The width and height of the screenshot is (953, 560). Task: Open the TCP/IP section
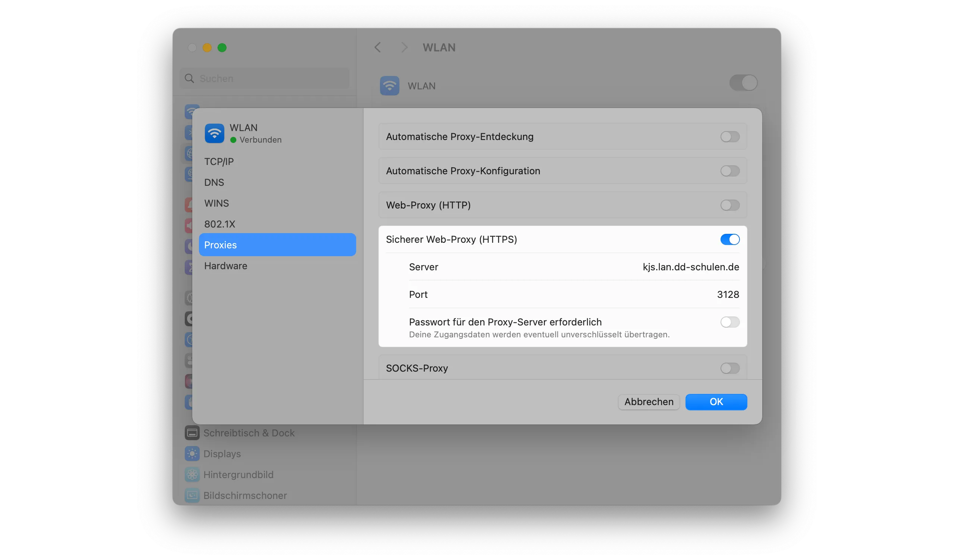point(219,162)
